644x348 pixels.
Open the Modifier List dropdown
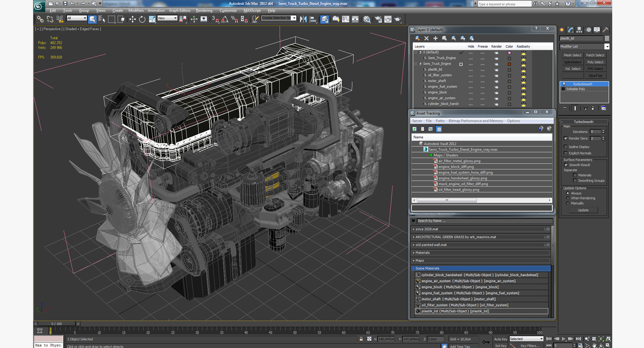[x=584, y=47]
